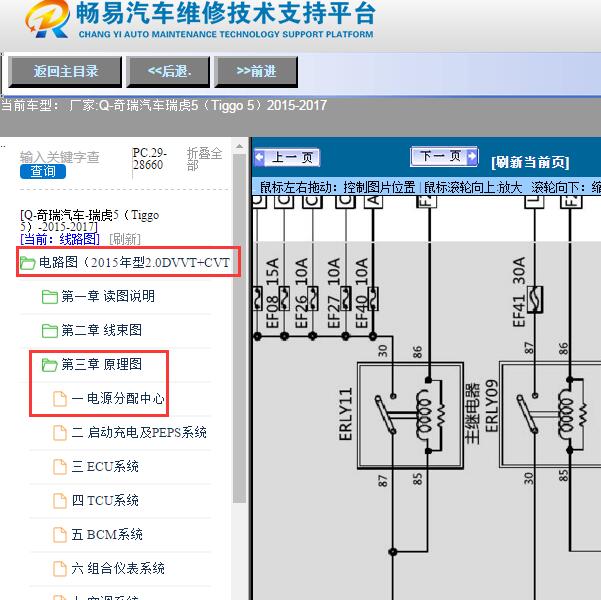This screenshot has height=600, width=601.
Task: Click the [当前：线路图] link
Action: (x=60, y=239)
